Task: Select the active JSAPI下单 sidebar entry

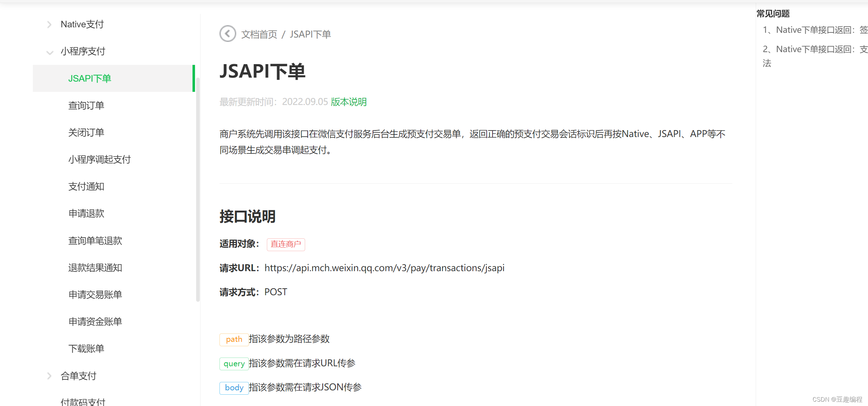Action: [x=89, y=78]
